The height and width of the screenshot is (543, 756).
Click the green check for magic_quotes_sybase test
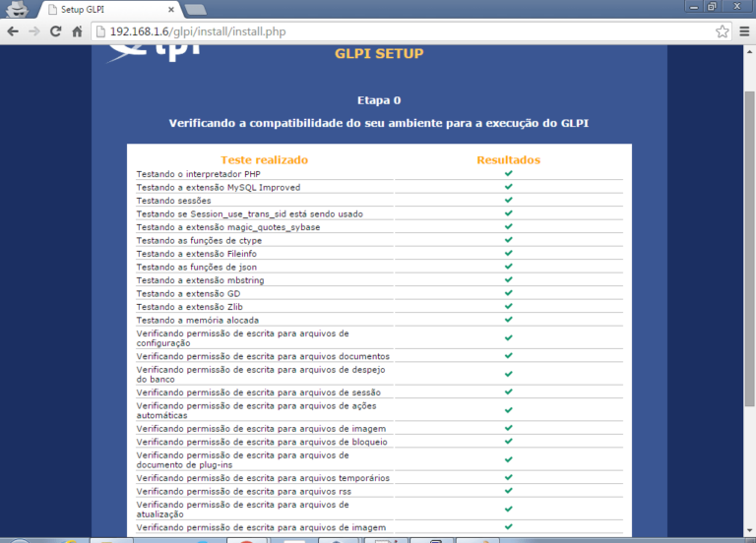click(x=509, y=226)
